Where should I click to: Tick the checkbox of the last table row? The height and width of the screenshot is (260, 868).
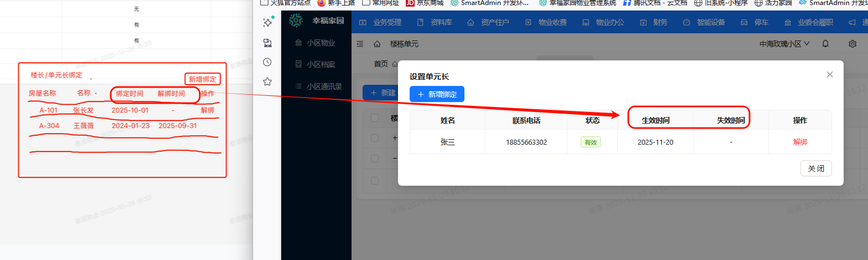(x=375, y=181)
